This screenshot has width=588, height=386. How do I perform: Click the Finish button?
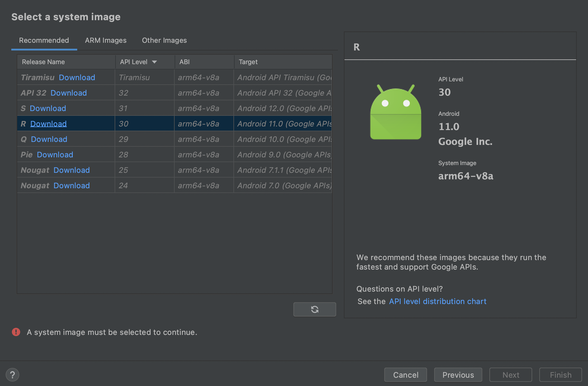pos(561,375)
